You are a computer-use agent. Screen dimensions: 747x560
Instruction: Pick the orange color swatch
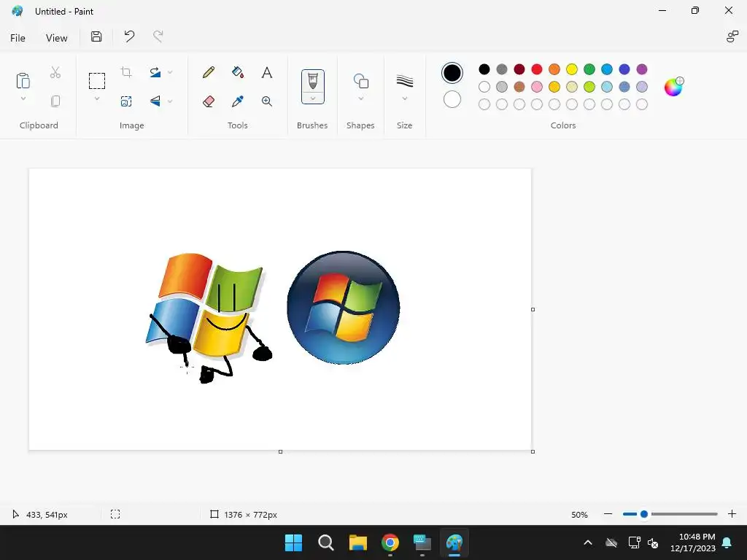554,69
